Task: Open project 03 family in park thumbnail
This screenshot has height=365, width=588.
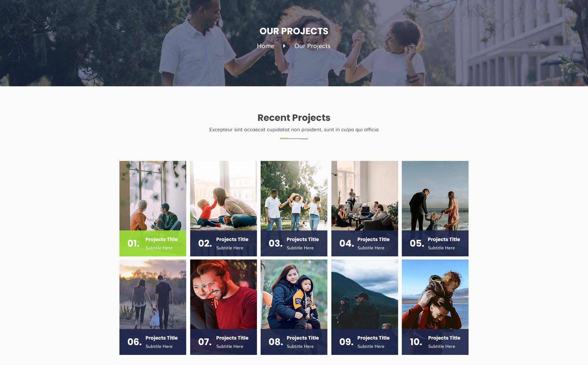Action: pyautogui.click(x=294, y=196)
